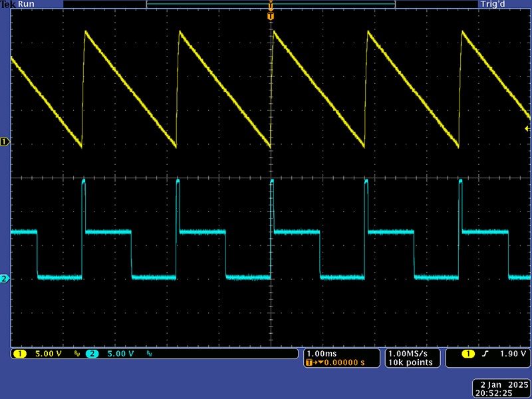Click the rising edge trigger slope icon
532x399 pixels.
(485, 354)
